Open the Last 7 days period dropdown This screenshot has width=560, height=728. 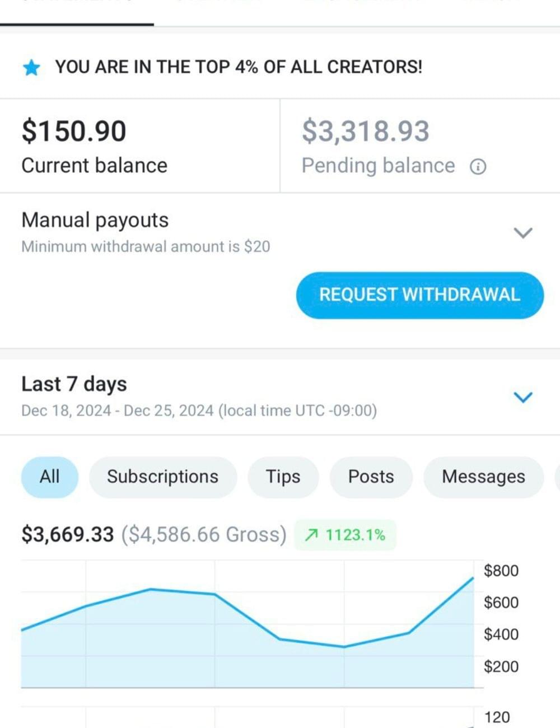tap(523, 397)
